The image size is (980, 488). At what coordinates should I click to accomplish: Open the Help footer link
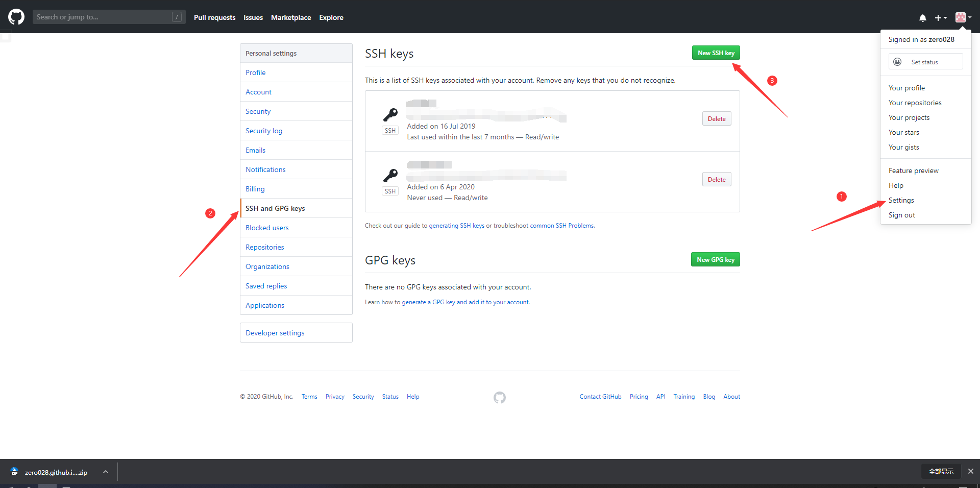(x=413, y=397)
